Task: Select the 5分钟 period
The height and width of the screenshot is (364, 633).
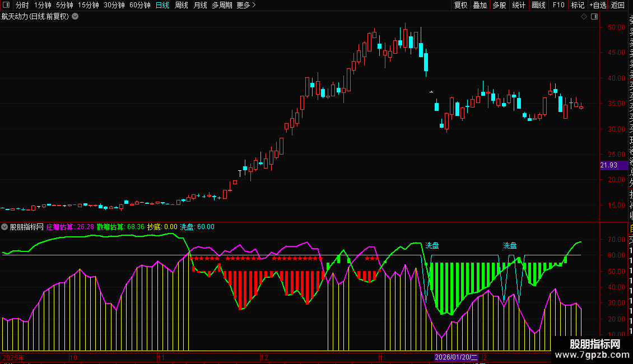Action: click(x=64, y=5)
